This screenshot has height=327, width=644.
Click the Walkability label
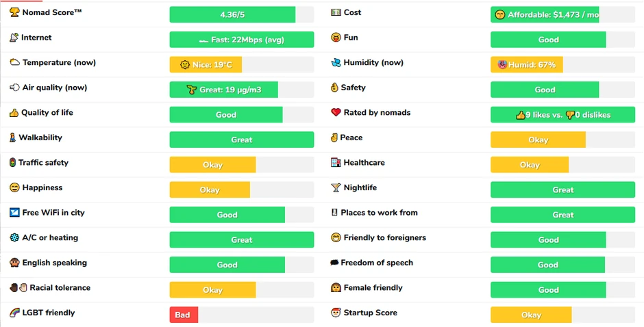coord(40,138)
